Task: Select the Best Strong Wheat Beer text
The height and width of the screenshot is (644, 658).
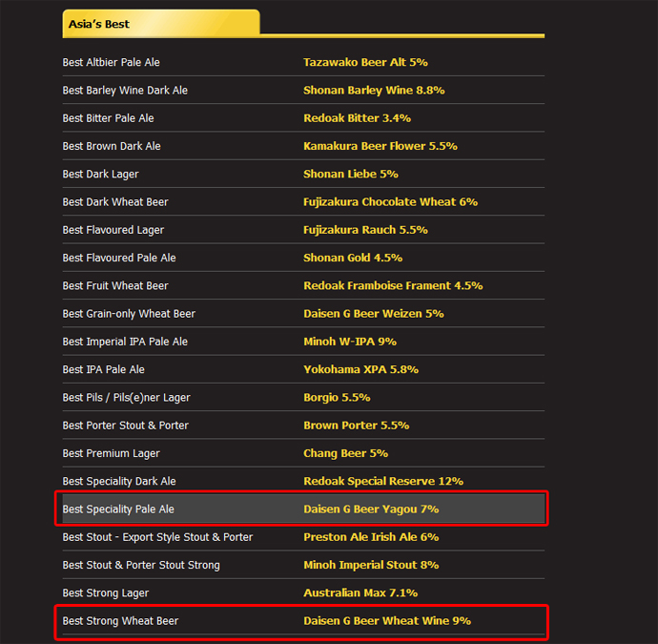Action: click(120, 621)
